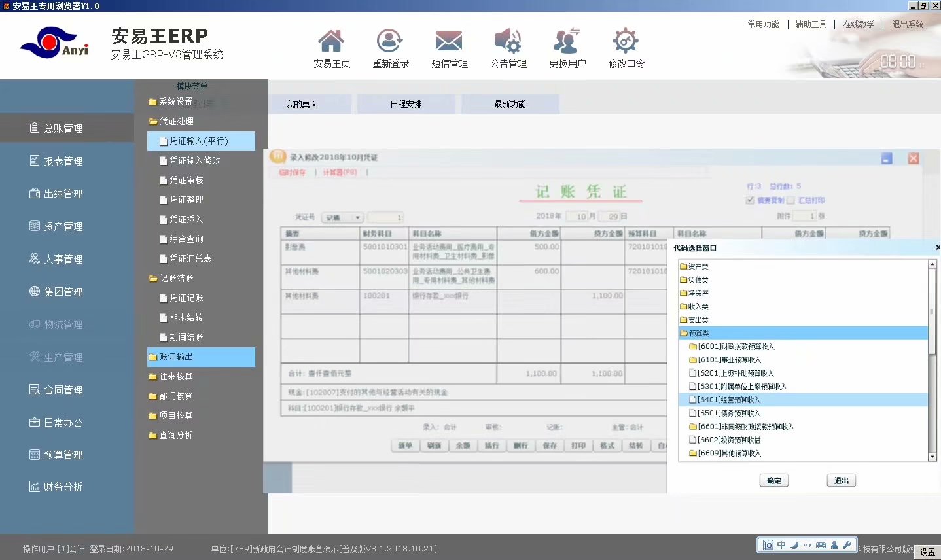The width and height of the screenshot is (941, 560).
Task: Expand the 部门核算 folder
Action: (x=171, y=396)
